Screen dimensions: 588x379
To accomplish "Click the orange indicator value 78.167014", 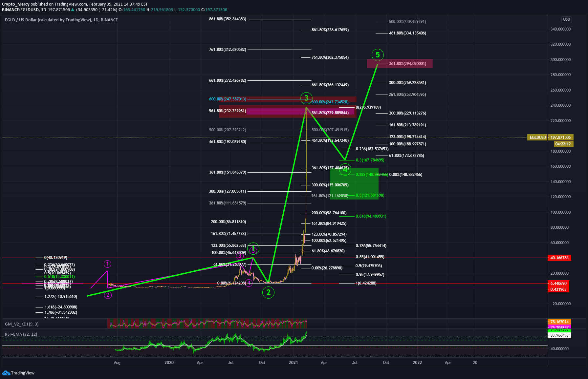I will [559, 322].
